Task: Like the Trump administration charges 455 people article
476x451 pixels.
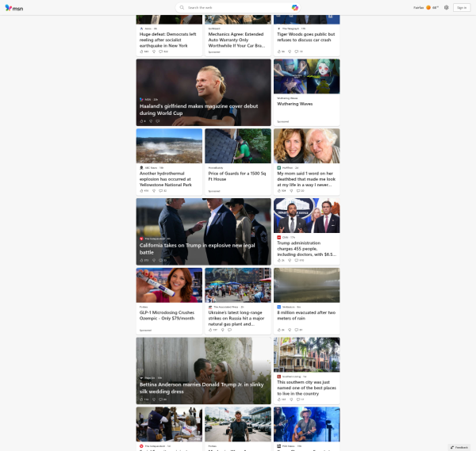Action: pos(279,260)
